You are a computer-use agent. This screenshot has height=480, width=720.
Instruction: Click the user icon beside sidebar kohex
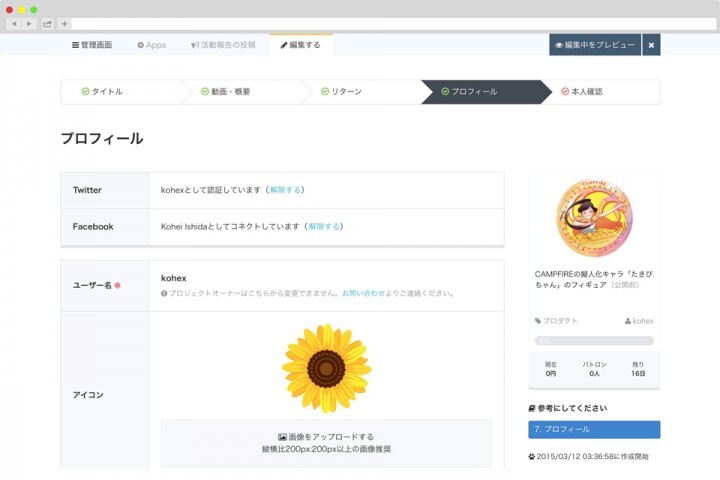[628, 322]
